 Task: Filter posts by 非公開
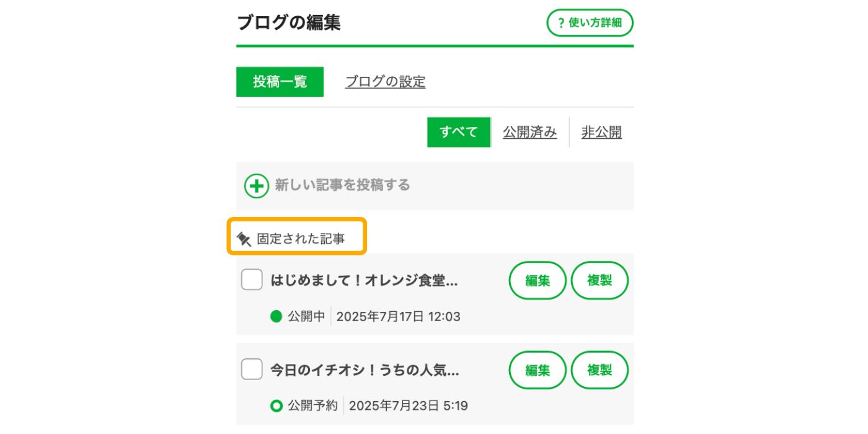point(601,132)
